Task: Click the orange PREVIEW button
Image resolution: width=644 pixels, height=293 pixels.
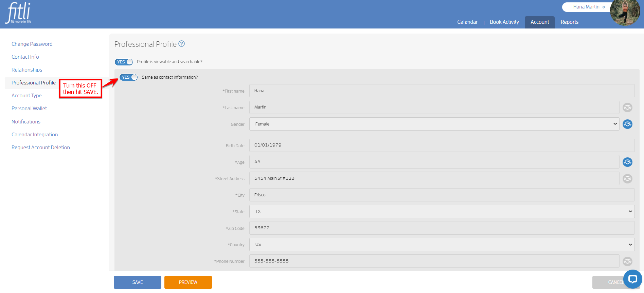Action: point(188,282)
